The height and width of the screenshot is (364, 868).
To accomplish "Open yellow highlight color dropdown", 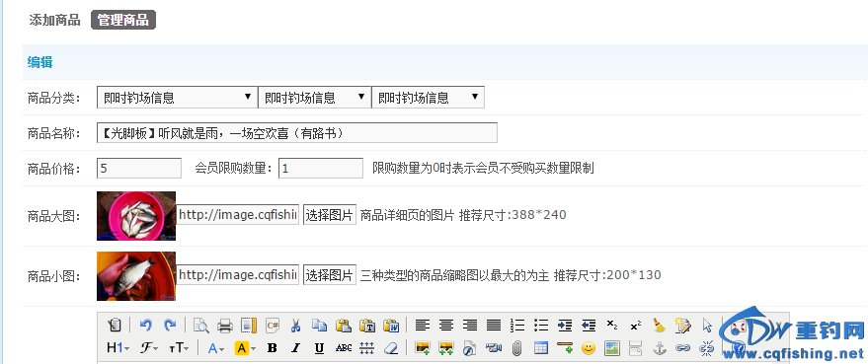I will (x=245, y=348).
